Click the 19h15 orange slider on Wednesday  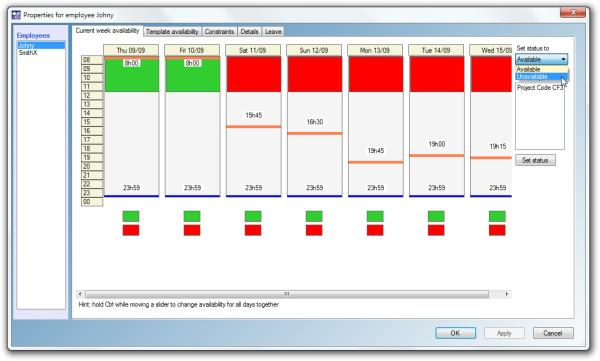pos(491,158)
